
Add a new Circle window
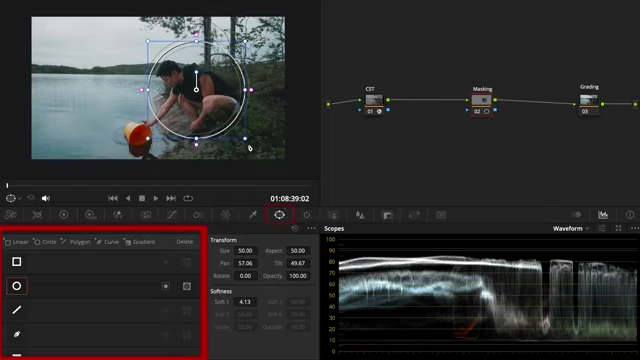tap(45, 242)
